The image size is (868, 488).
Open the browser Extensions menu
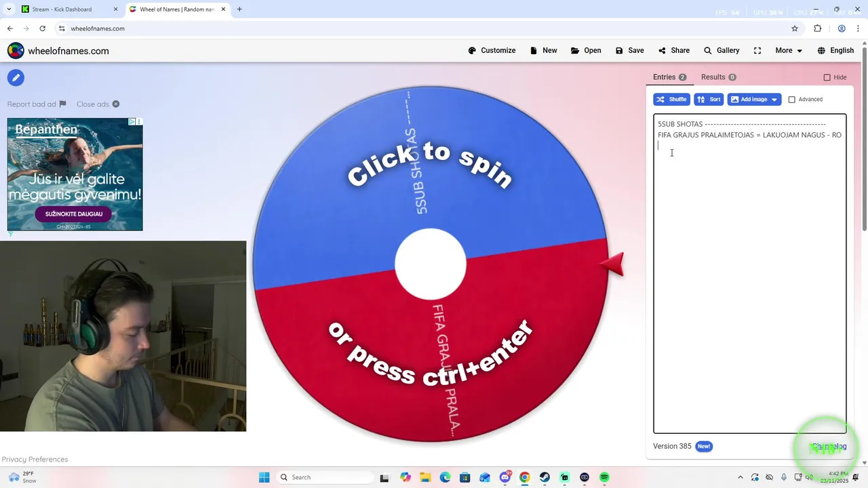pyautogui.click(x=817, y=28)
